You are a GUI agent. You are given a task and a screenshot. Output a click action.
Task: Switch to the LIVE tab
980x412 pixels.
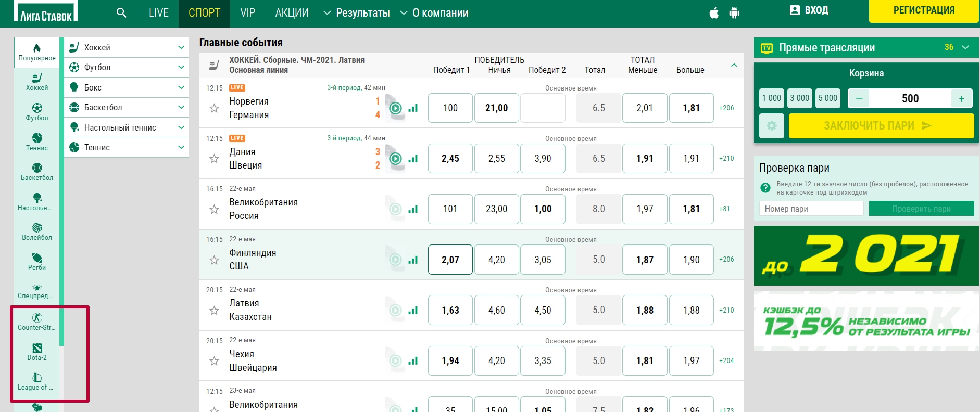[x=158, y=13]
